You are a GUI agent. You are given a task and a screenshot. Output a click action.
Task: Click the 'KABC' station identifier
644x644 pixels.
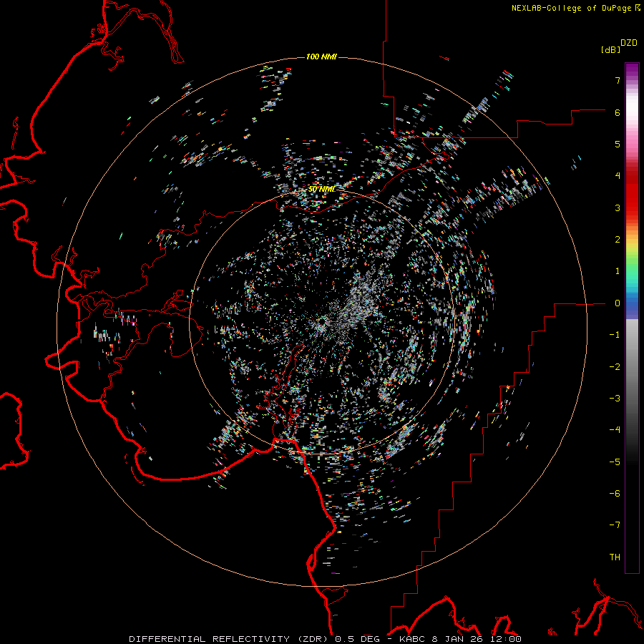point(412,639)
